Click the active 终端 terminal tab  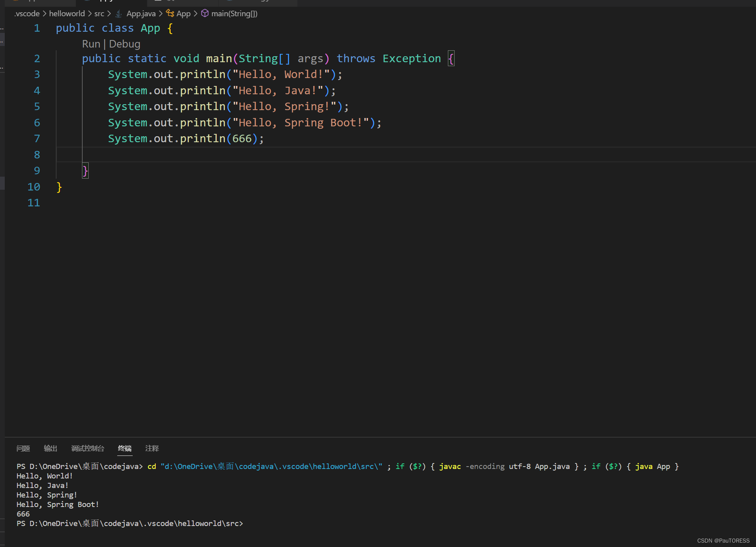[x=125, y=448]
